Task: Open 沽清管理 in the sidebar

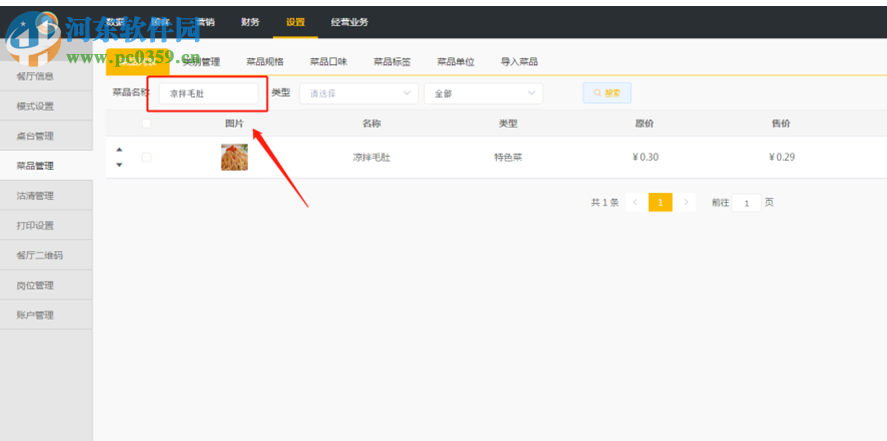Action: coord(46,196)
